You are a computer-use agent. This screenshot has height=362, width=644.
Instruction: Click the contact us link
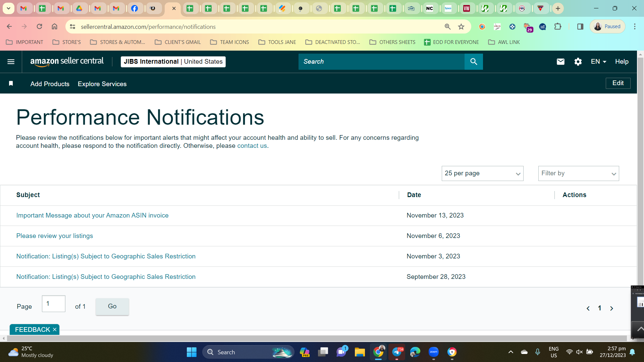252,146
